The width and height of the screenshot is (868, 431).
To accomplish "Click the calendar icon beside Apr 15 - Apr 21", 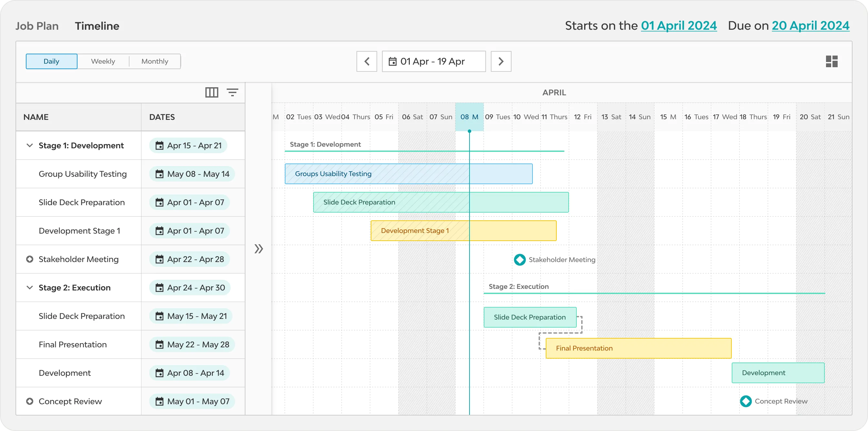I will 160,145.
